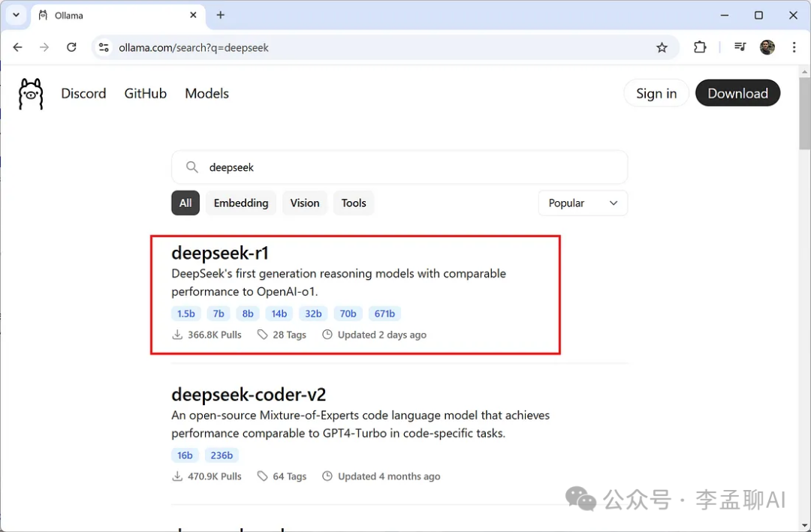Image resolution: width=811 pixels, height=532 pixels.
Task: Select the 7b size tag
Action: point(219,314)
